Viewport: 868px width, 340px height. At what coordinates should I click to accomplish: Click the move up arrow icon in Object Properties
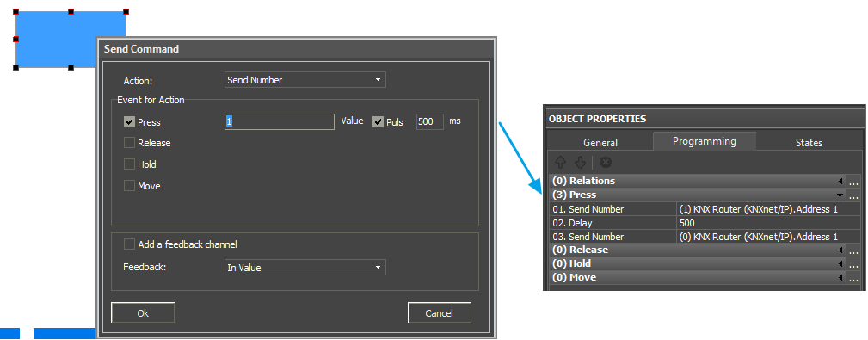click(x=560, y=162)
